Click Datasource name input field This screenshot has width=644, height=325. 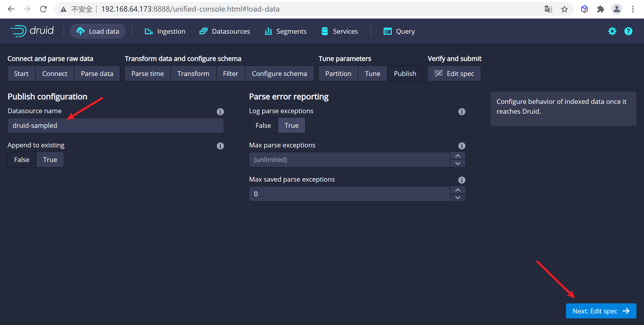point(116,125)
